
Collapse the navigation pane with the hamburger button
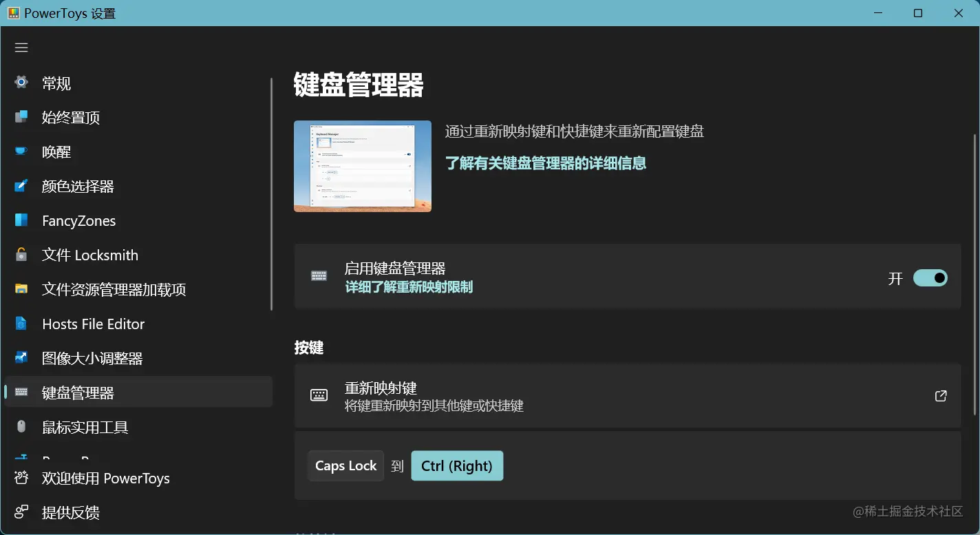(x=21, y=48)
